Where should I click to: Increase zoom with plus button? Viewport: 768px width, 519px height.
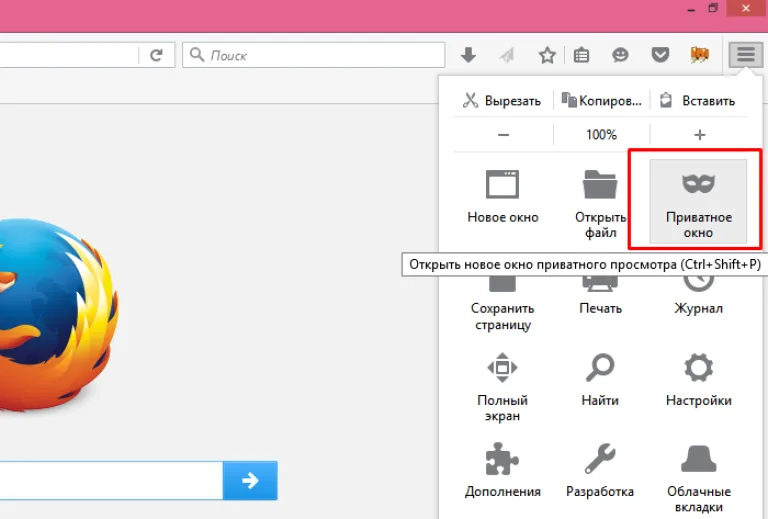click(699, 135)
